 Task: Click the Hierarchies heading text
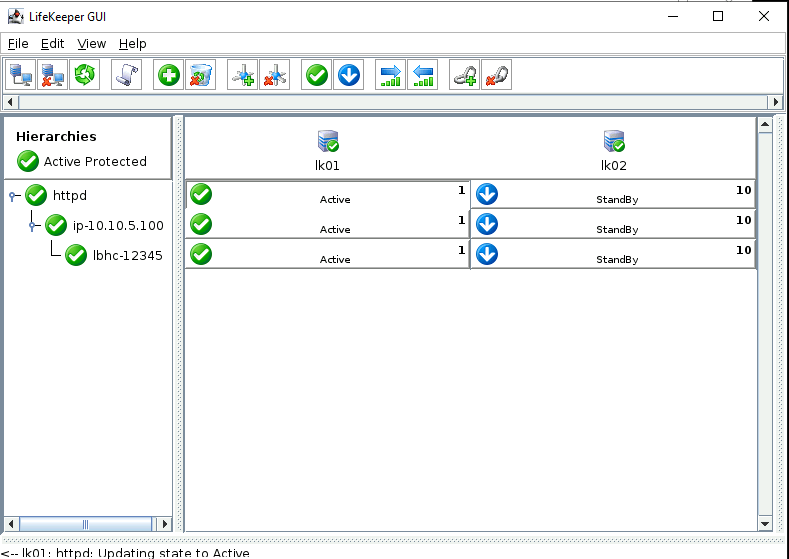56,136
